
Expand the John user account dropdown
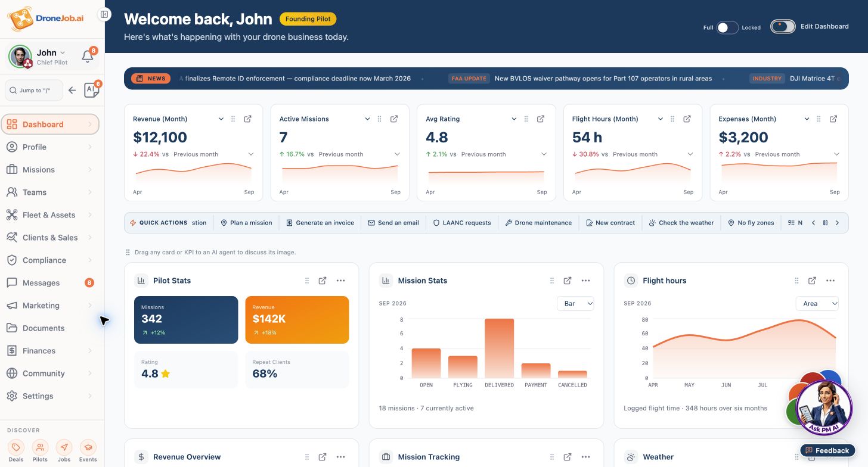[62, 53]
